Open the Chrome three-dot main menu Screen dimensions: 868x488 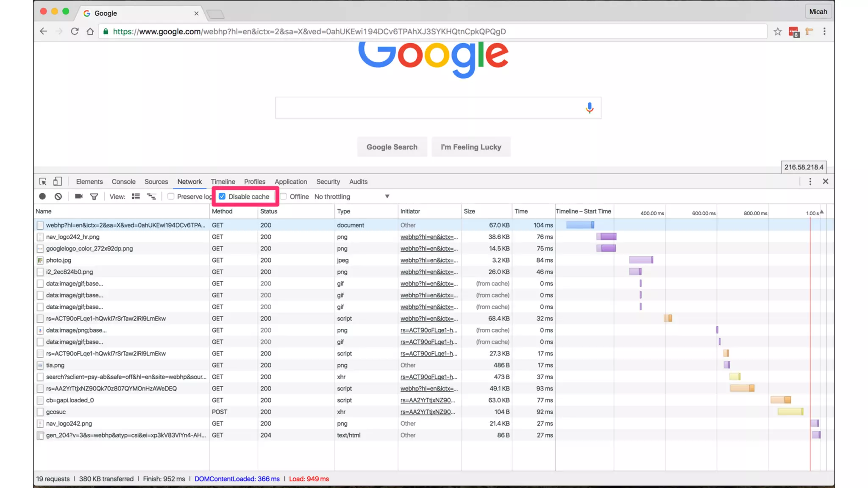point(824,31)
